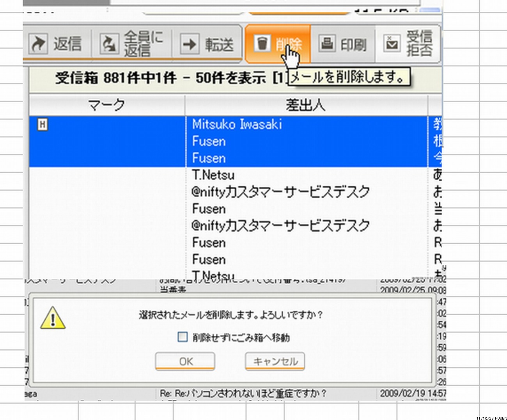Enable 削除せずにごみ箱へ移動 checkbox
The width and height of the screenshot is (507, 420).
[x=182, y=337]
